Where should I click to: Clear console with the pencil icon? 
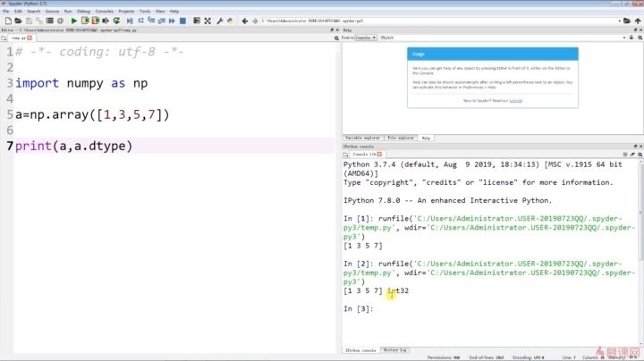pyautogui.click(x=632, y=155)
